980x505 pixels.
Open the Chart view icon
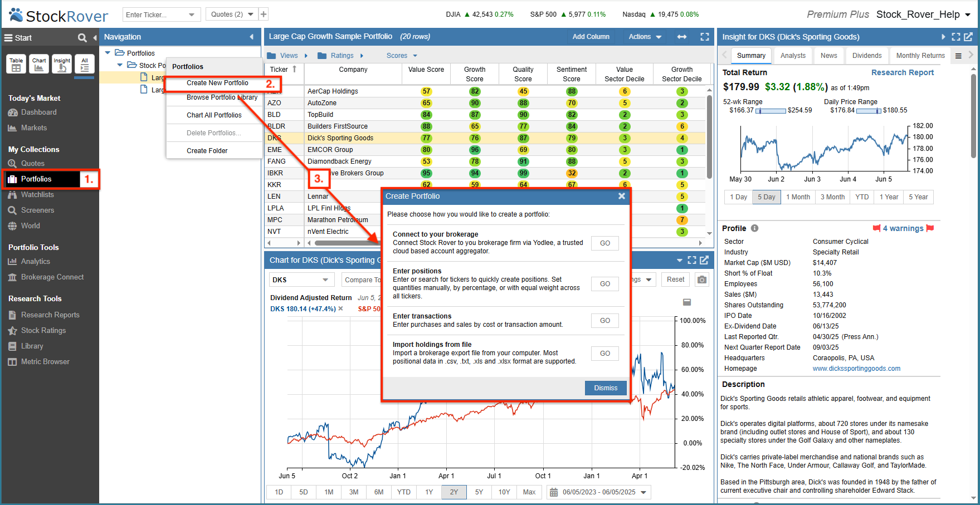coord(39,64)
